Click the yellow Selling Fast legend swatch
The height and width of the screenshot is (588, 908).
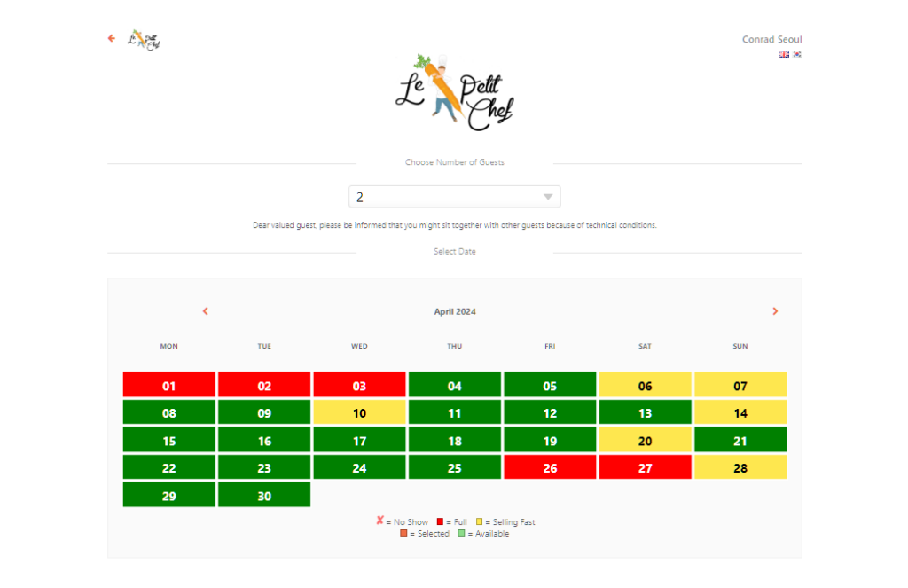click(479, 521)
